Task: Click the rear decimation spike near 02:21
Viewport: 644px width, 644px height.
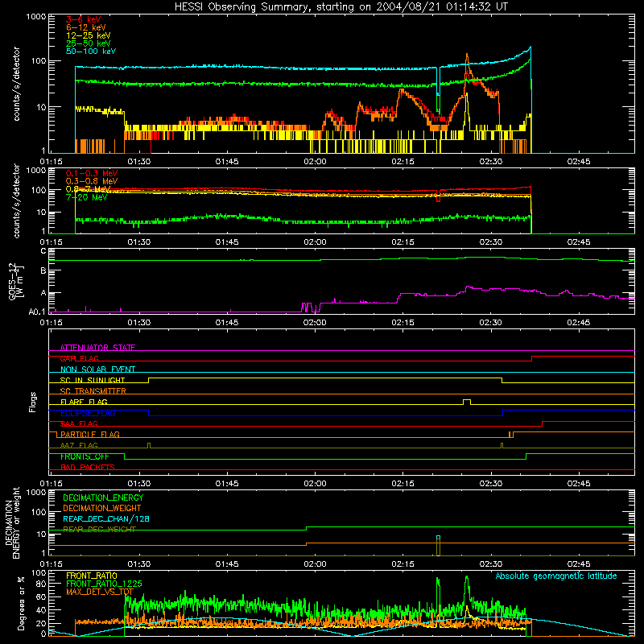Action: pos(438,546)
